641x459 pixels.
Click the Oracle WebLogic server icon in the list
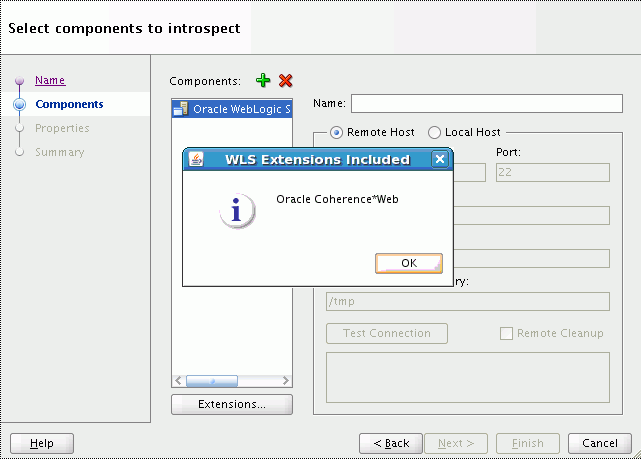180,109
